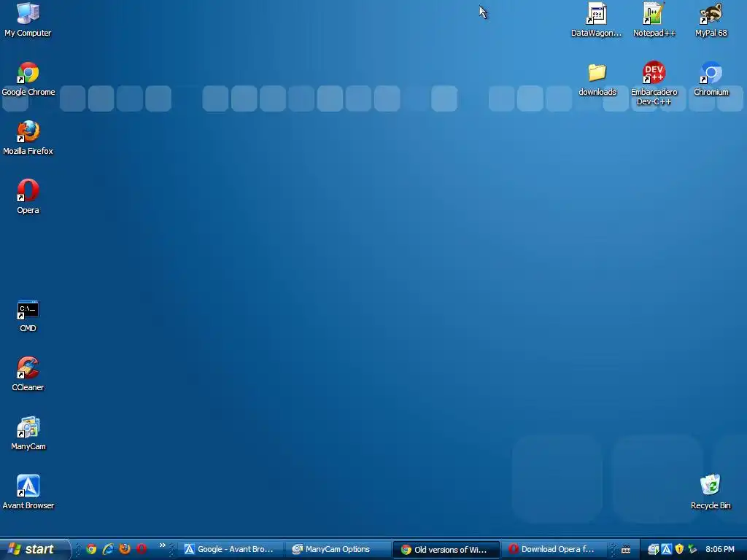Click the yellow security shield tray icon
The height and width of the screenshot is (560, 747).
tap(679, 549)
